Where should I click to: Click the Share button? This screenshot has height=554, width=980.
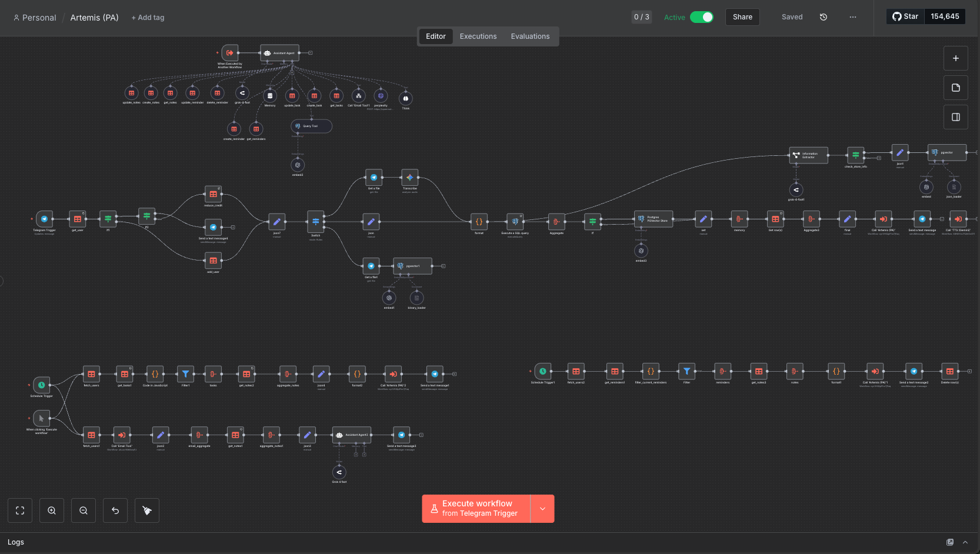(742, 17)
